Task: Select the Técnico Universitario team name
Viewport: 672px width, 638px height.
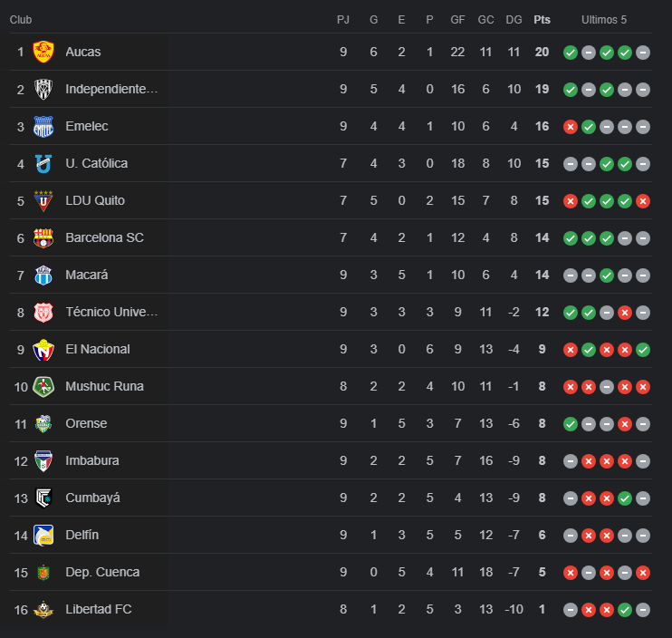Action: point(111,312)
